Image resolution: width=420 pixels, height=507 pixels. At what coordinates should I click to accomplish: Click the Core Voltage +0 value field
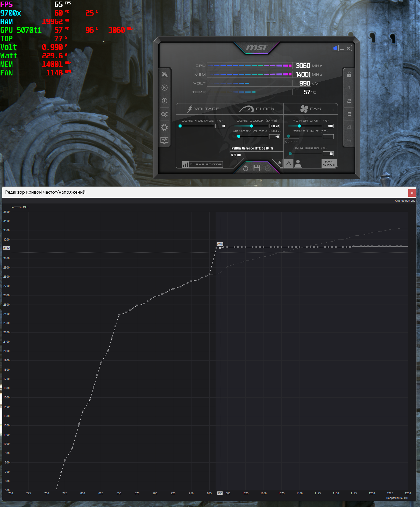[220, 126]
